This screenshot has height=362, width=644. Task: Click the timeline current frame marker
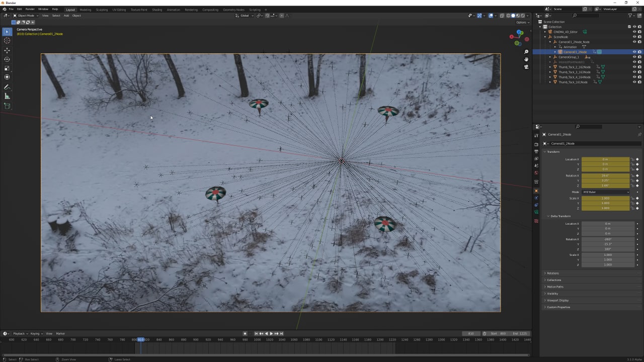tap(141, 339)
